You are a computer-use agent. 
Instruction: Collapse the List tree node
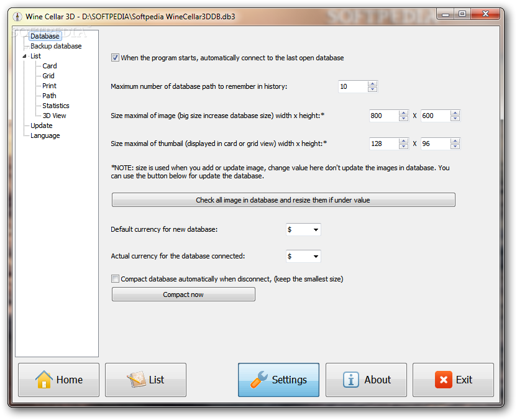point(24,56)
